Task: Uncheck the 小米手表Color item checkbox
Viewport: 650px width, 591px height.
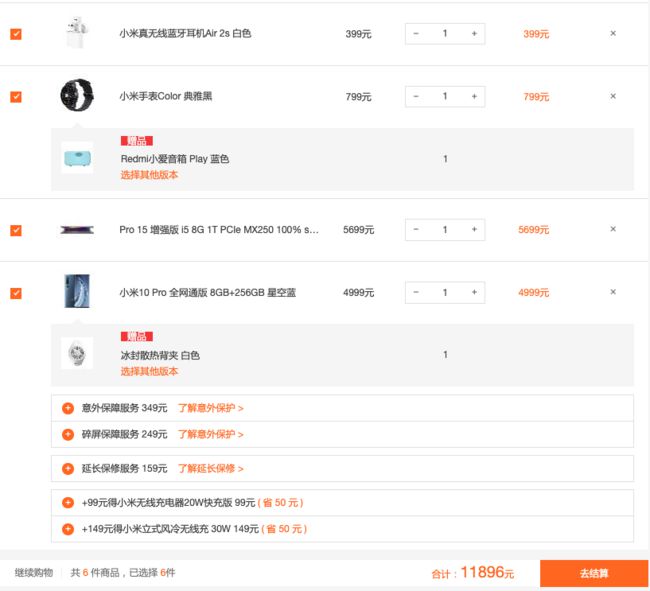Action: [x=16, y=97]
